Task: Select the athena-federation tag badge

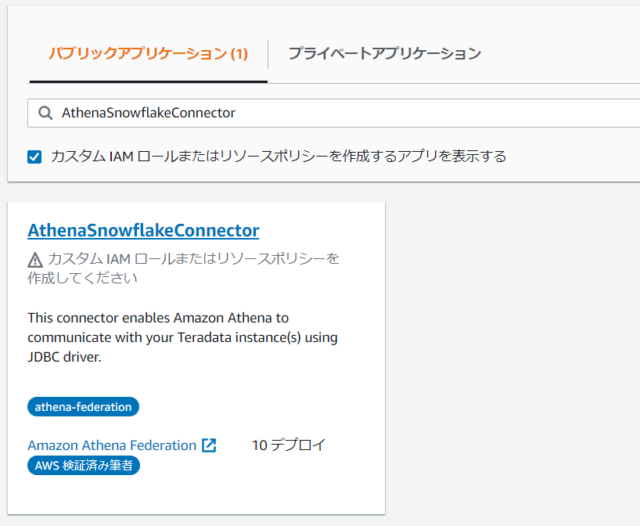Action: (83, 407)
